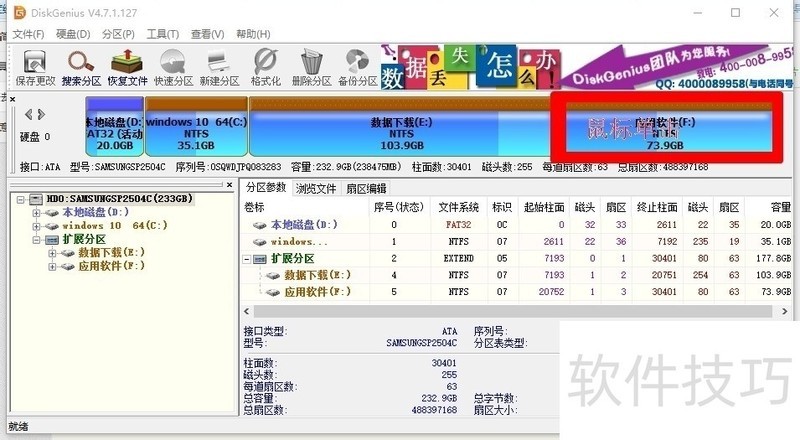Select 数据下载(E:) in the left tree
The height and width of the screenshot is (440, 800).
pyautogui.click(x=111, y=252)
